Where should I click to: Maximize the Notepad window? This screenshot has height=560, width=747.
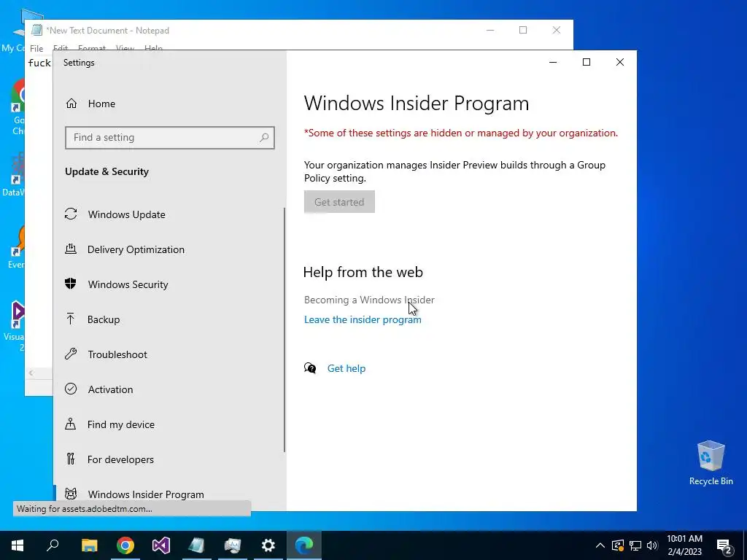coord(523,30)
